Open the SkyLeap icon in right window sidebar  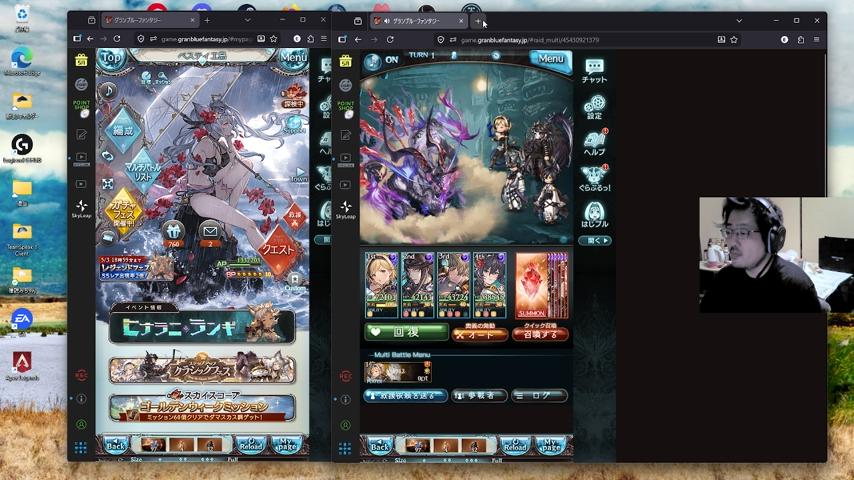click(345, 208)
